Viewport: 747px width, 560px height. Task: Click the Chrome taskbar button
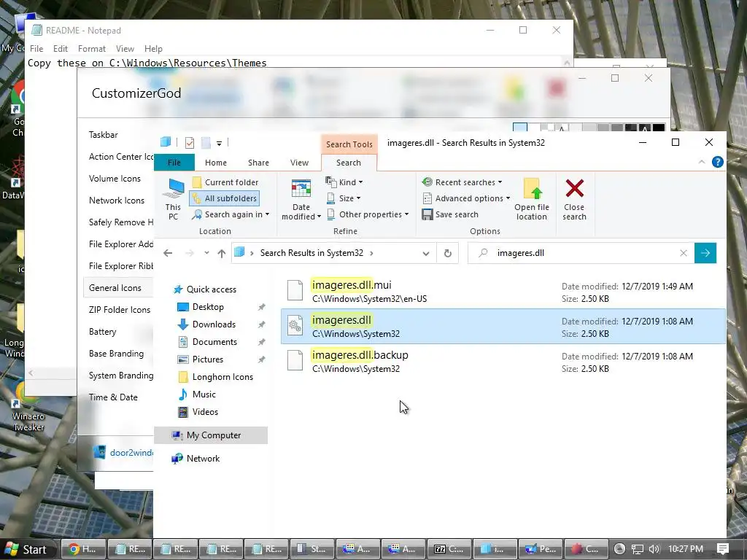click(x=82, y=549)
